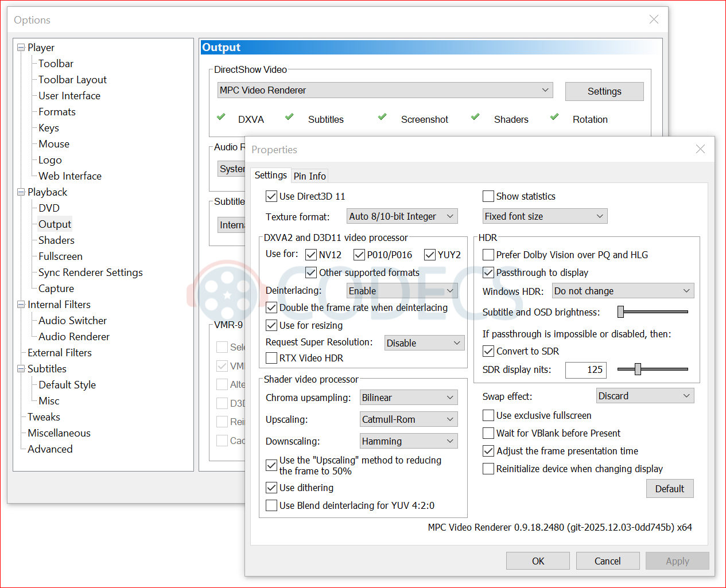The height and width of the screenshot is (588, 726).
Task: Open the Texture format dropdown
Action: (x=402, y=216)
